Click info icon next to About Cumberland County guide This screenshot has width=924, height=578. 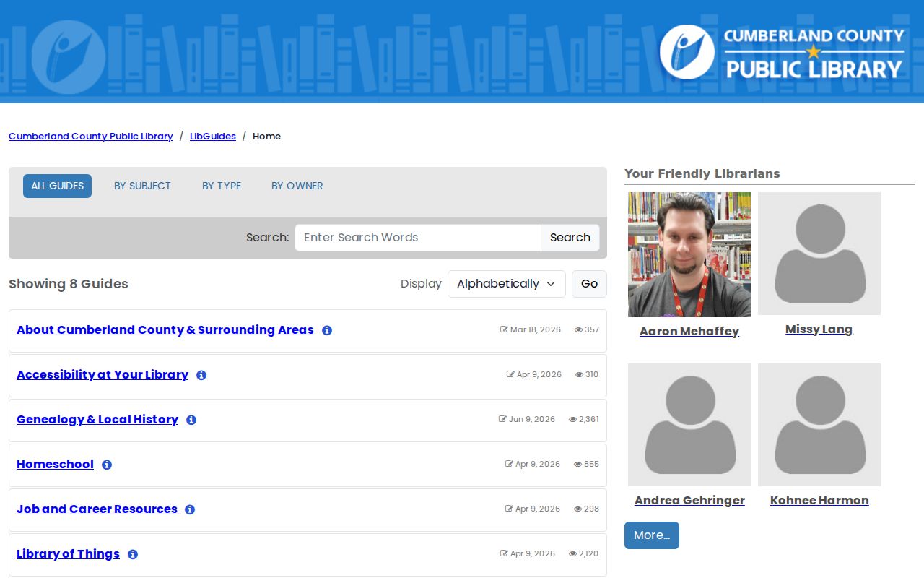pos(327,330)
